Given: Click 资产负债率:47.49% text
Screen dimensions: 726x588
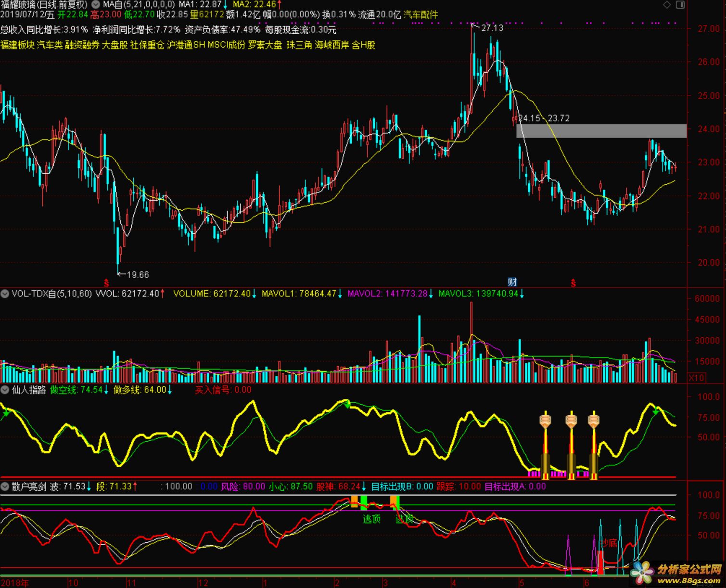Looking at the screenshot, I should (x=223, y=30).
